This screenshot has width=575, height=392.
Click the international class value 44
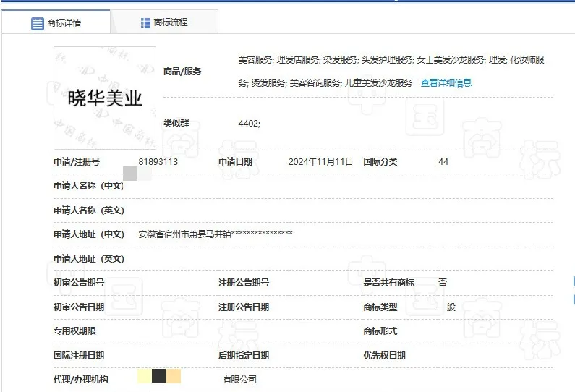(x=443, y=162)
